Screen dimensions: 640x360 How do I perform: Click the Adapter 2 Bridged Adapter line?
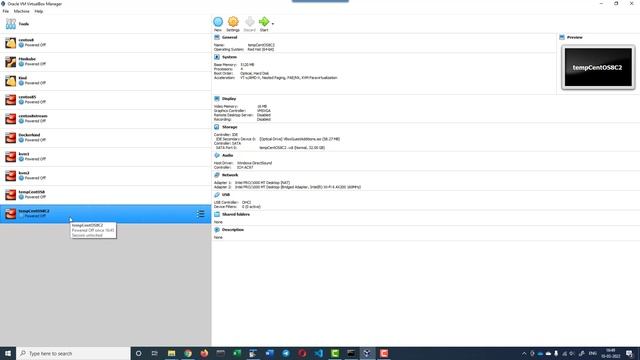tap(287, 187)
